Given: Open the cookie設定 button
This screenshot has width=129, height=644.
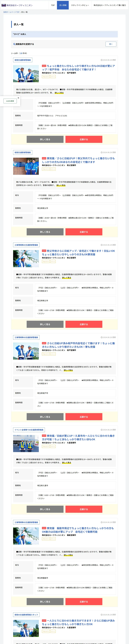Looking at the screenshot, I should pos(10,101).
